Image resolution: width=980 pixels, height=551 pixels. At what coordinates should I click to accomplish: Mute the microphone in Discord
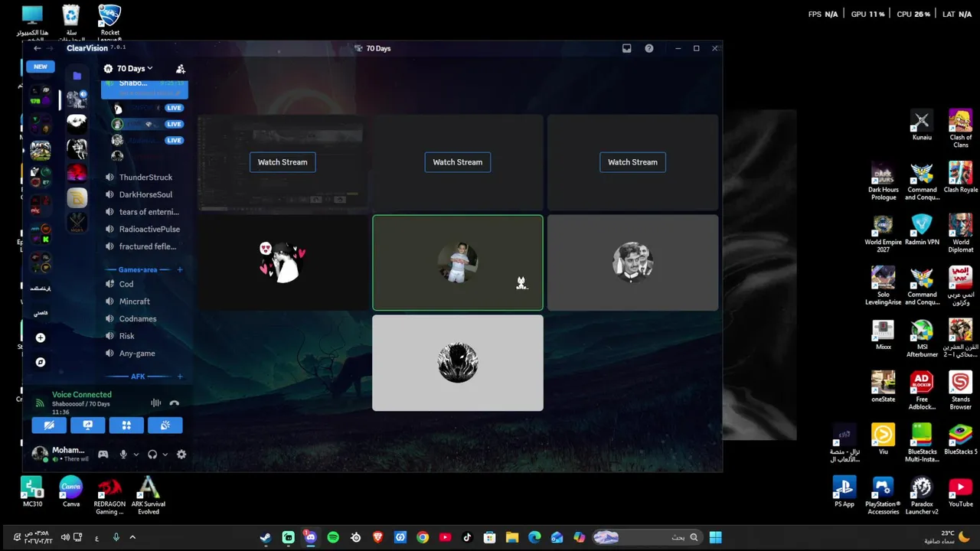tap(123, 454)
